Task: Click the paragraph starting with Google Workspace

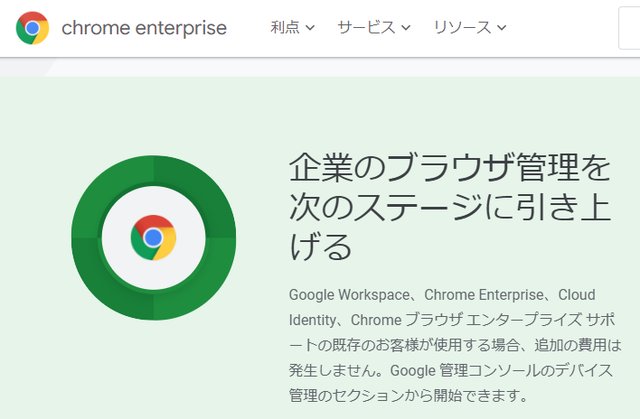Action: pyautogui.click(x=455, y=345)
